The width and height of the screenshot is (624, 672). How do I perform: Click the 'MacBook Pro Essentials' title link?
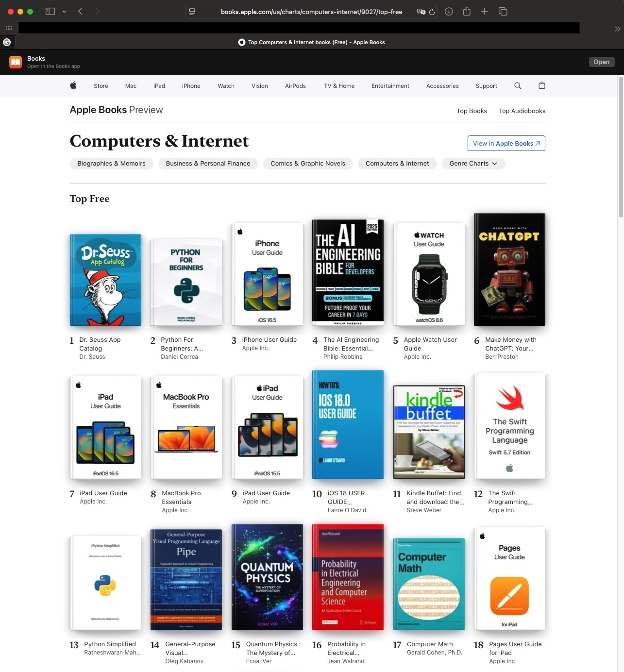coord(181,498)
